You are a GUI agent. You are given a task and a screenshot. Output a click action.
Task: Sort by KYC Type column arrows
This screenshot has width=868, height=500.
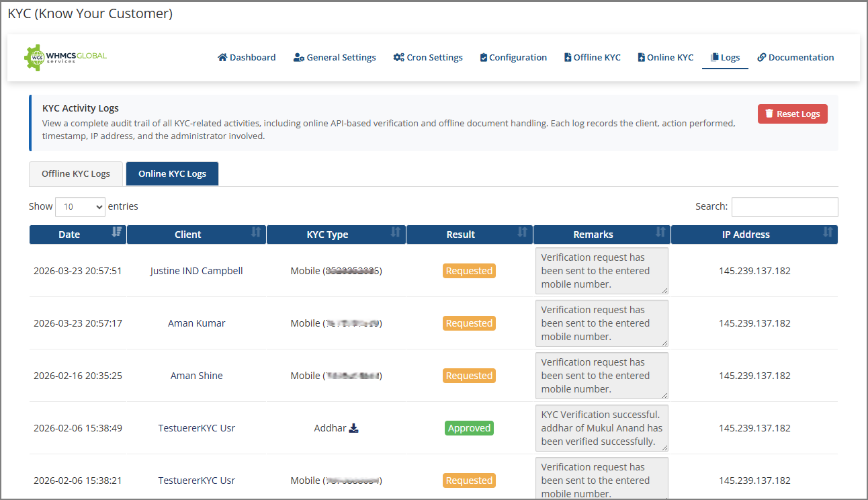[396, 233]
